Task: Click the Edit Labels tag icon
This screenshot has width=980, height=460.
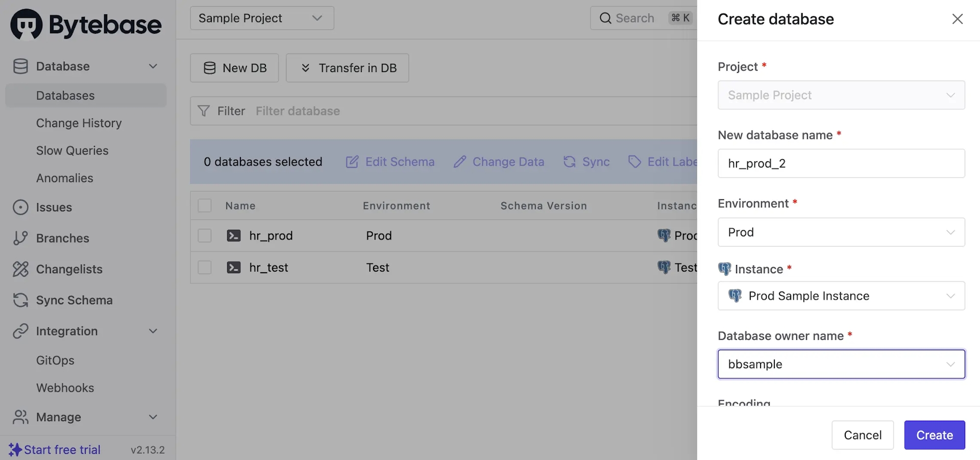Action: tap(634, 162)
